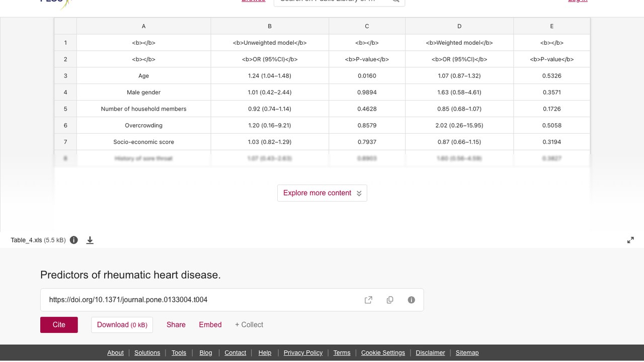Click the '0.3194' P-value cell
The width and height of the screenshot is (644, 362).
[552, 142]
